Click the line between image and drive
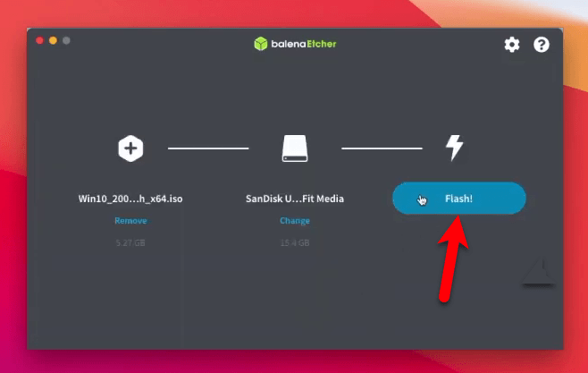This screenshot has height=373, width=588. tap(208, 148)
